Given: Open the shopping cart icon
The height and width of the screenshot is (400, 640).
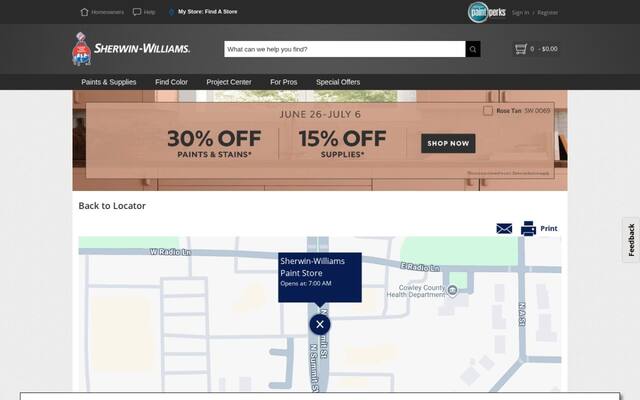Looking at the screenshot, I should [521, 49].
